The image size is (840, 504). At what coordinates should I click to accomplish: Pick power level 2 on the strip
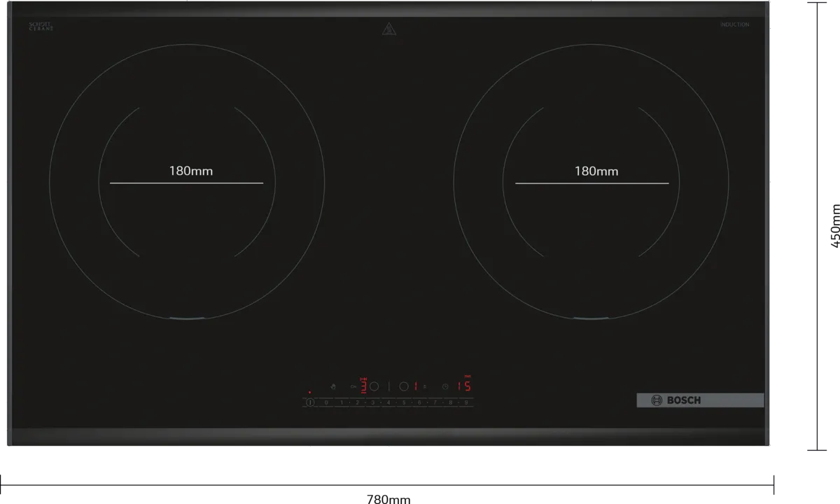357,402
